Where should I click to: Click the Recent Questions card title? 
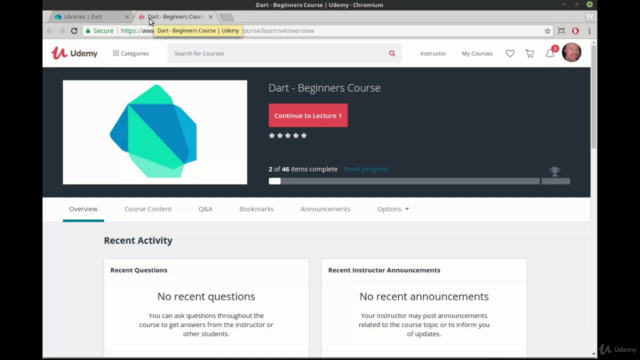(x=139, y=270)
